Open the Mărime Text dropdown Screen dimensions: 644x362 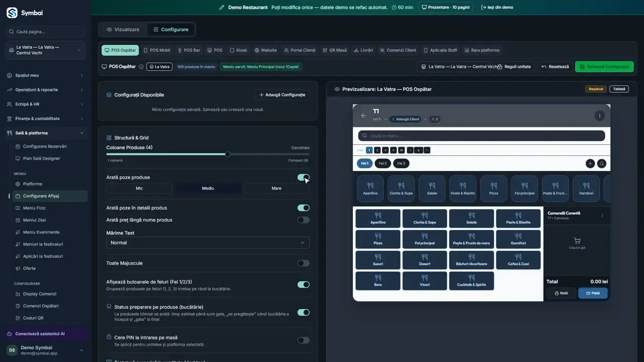[208, 243]
